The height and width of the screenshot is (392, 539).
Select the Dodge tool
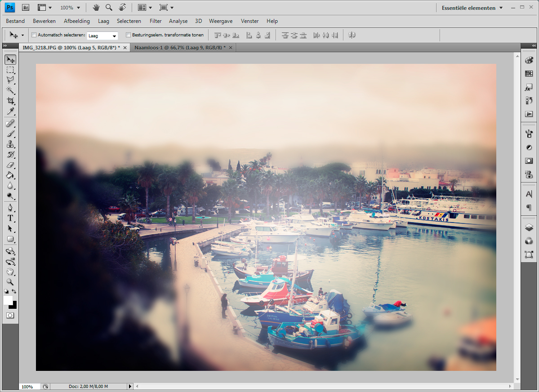coord(10,196)
